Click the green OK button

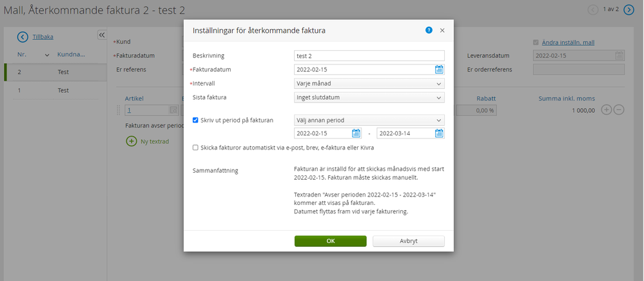(x=330, y=241)
